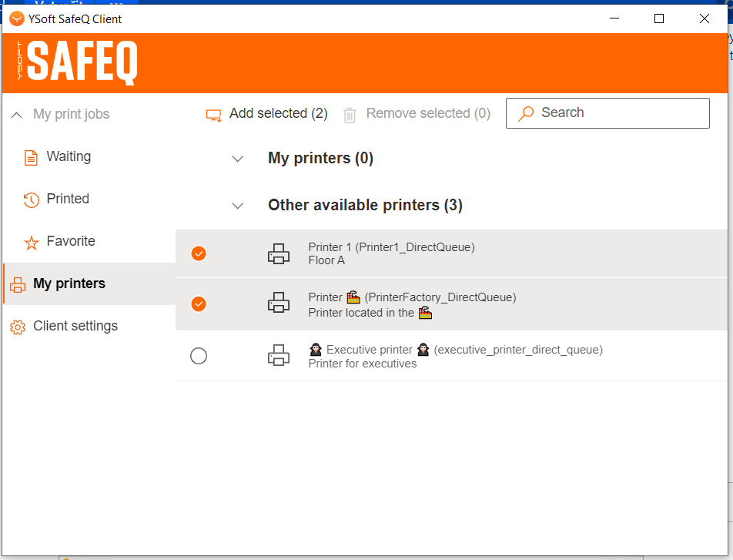
Task: Click the printer icon beside Printer 1
Action: [279, 253]
